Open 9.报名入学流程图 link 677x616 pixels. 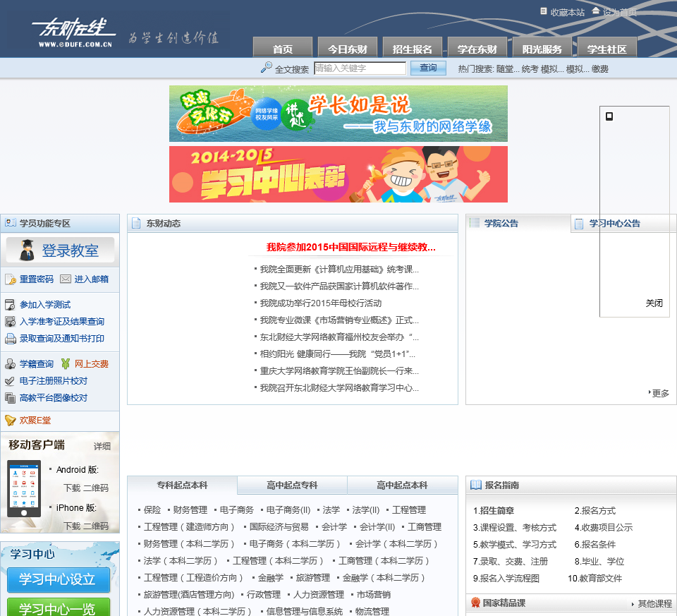[x=506, y=579]
